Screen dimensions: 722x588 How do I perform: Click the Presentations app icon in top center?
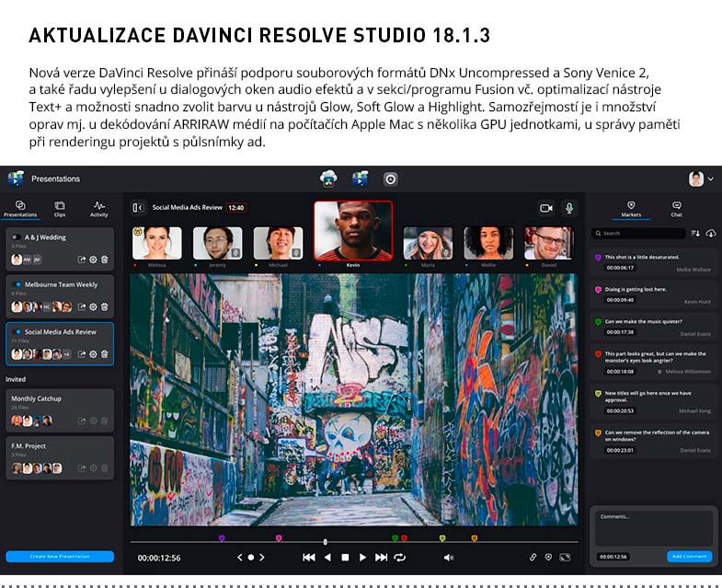[360, 179]
